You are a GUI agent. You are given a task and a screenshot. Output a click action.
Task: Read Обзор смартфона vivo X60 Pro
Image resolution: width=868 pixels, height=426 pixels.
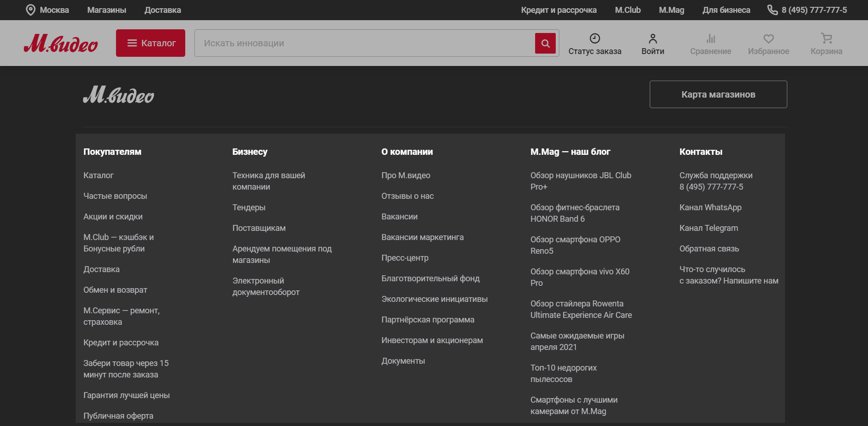click(580, 277)
